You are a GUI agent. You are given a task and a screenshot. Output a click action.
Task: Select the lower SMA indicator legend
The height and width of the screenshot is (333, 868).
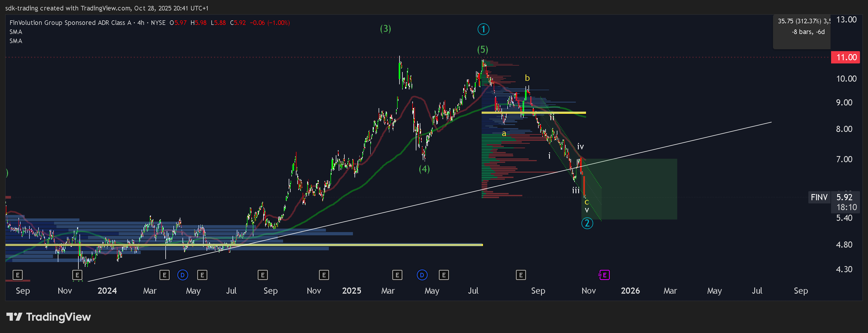16,41
